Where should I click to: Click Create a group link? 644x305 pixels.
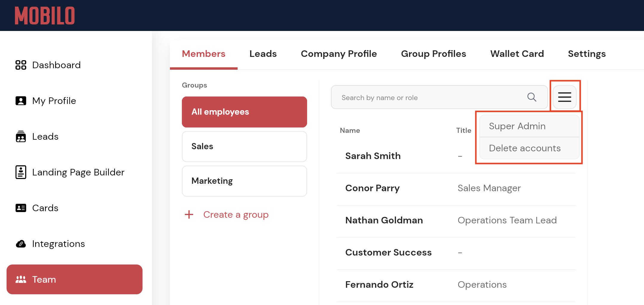236,214
